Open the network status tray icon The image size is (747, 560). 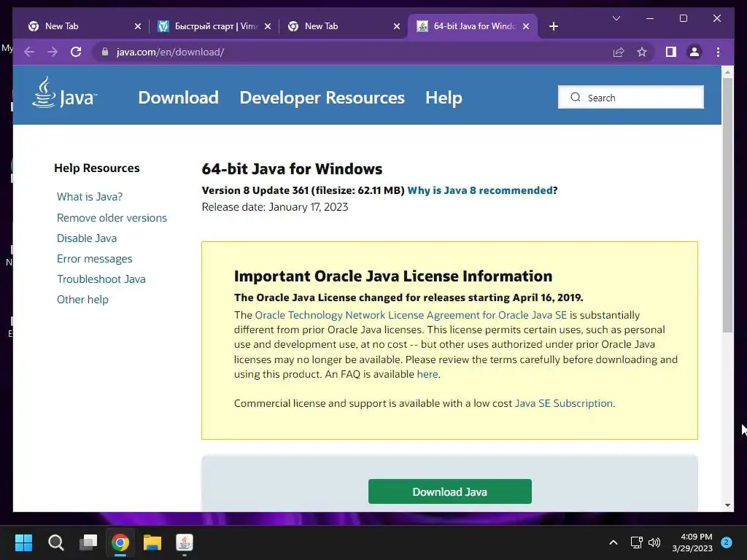click(636, 542)
